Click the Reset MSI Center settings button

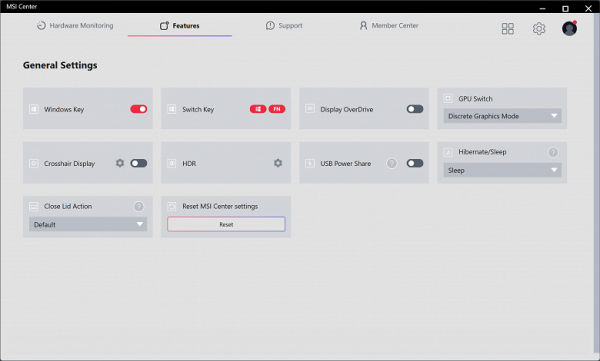pos(226,224)
